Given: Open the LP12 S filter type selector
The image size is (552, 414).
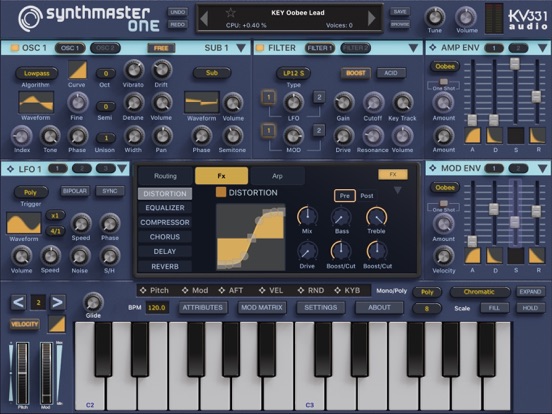Looking at the screenshot, I should (x=294, y=73).
